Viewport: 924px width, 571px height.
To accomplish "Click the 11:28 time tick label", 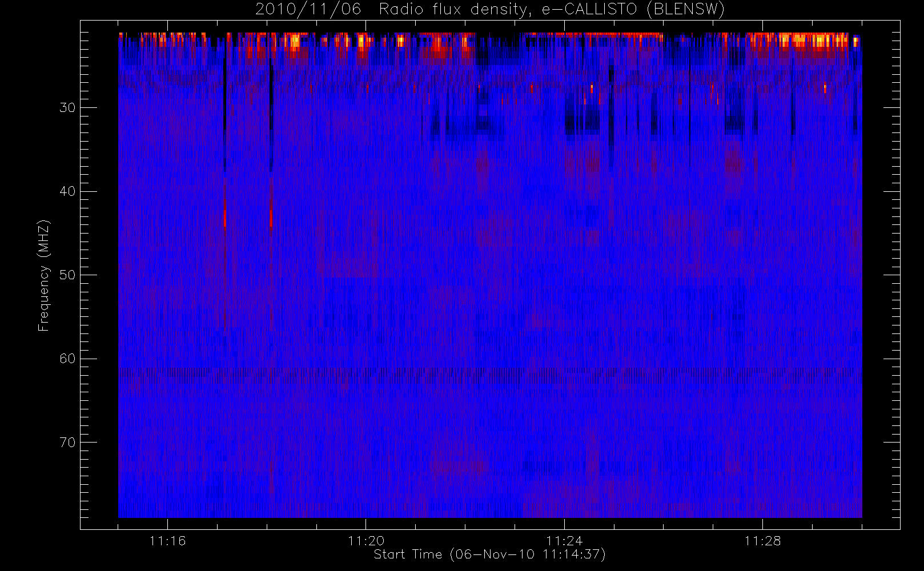I will [x=762, y=541].
